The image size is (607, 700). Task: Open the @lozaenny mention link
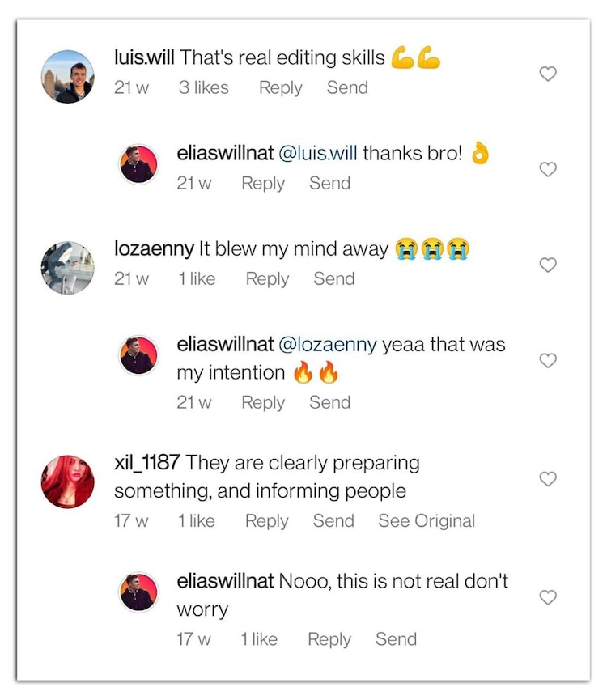[328, 344]
